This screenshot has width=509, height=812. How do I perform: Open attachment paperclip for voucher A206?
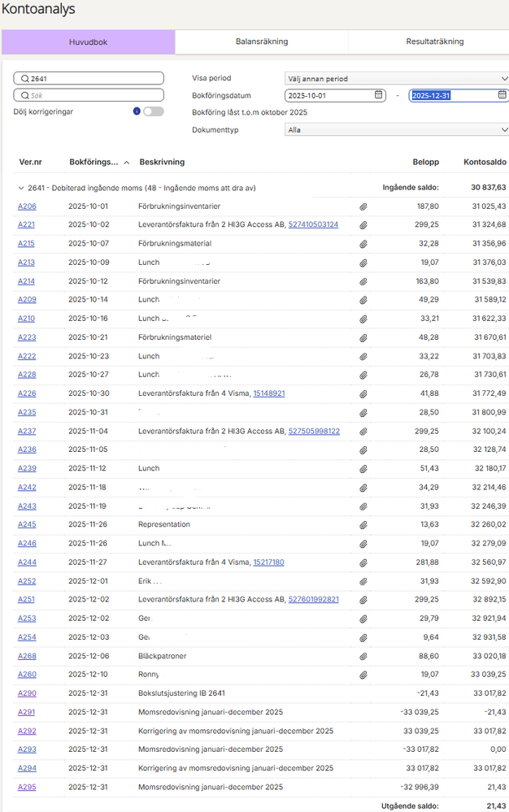pos(363,206)
